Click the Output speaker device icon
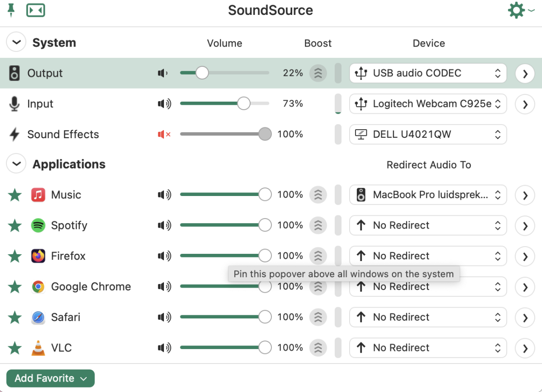Screen dimensions: 542x392 pos(14,73)
